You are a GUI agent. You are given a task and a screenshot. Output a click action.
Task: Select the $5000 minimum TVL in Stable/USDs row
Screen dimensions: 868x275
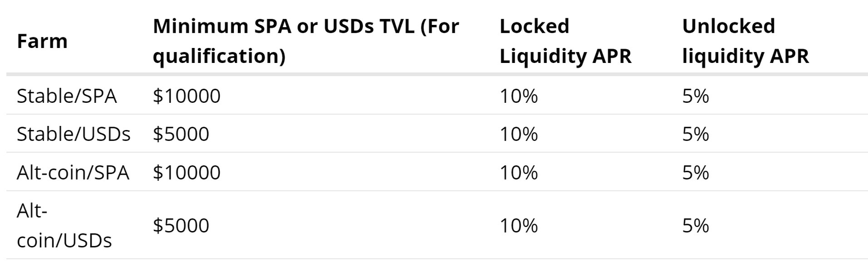click(x=181, y=135)
